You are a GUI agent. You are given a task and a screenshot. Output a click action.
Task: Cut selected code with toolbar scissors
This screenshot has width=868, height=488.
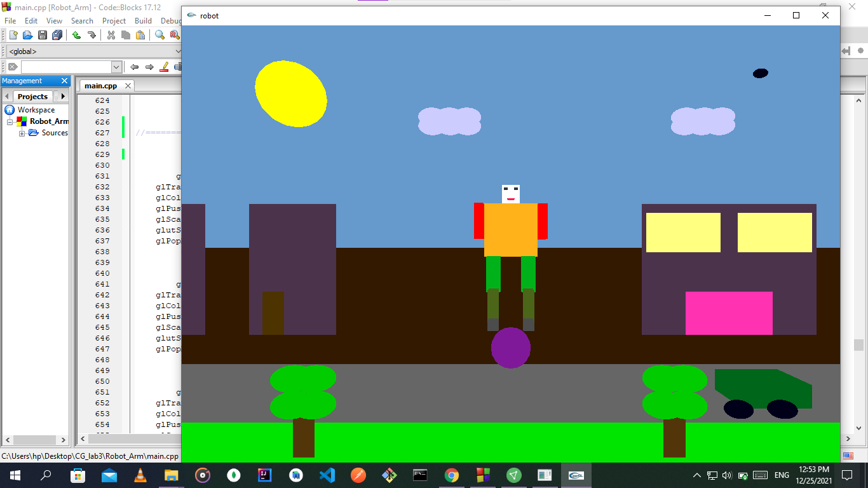point(111,35)
